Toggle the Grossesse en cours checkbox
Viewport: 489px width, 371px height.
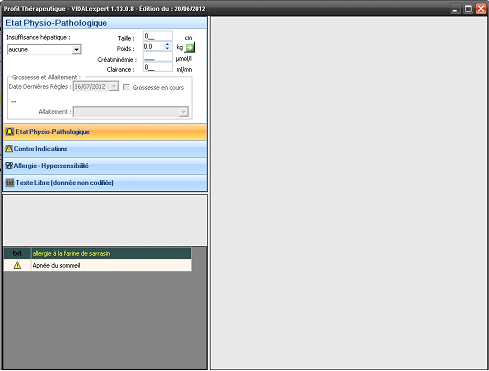point(126,87)
